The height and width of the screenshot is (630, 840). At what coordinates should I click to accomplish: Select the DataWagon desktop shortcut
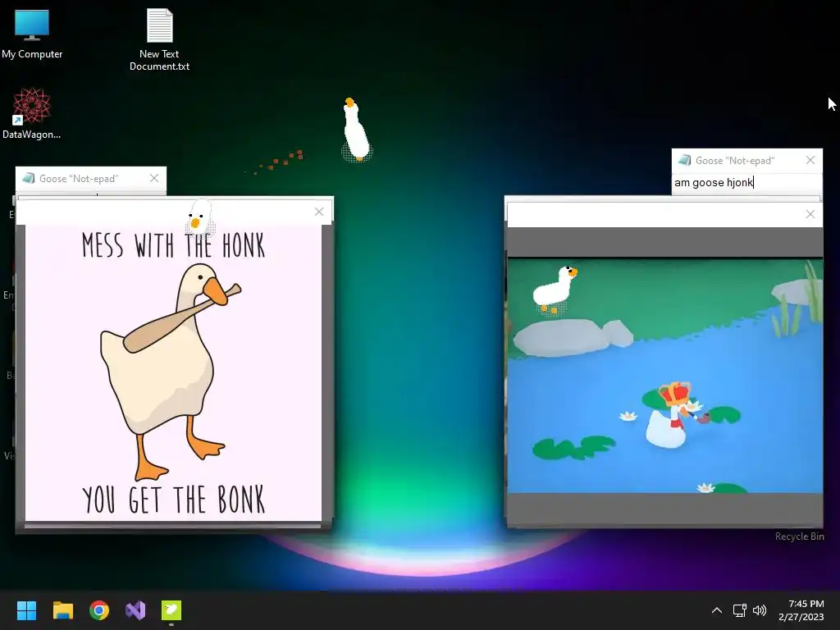[x=32, y=113]
